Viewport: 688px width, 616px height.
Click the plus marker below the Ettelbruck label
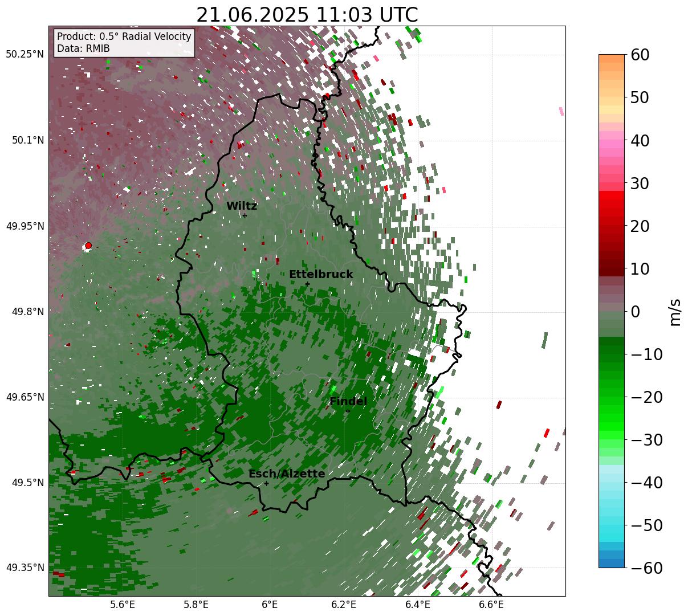tap(307, 284)
